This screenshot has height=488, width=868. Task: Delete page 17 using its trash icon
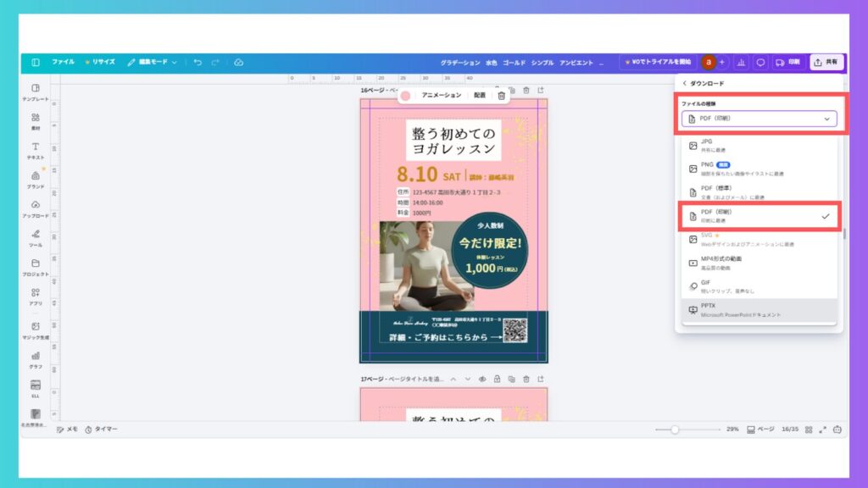(526, 379)
